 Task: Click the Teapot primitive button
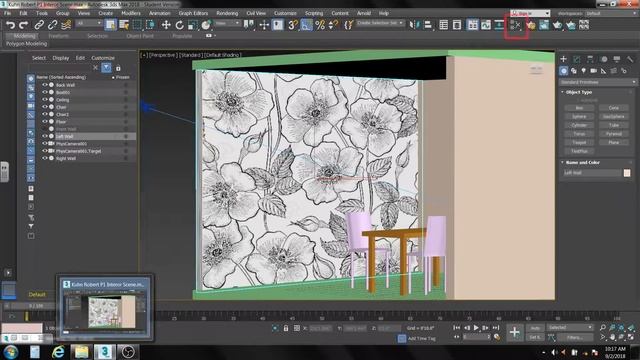(579, 142)
